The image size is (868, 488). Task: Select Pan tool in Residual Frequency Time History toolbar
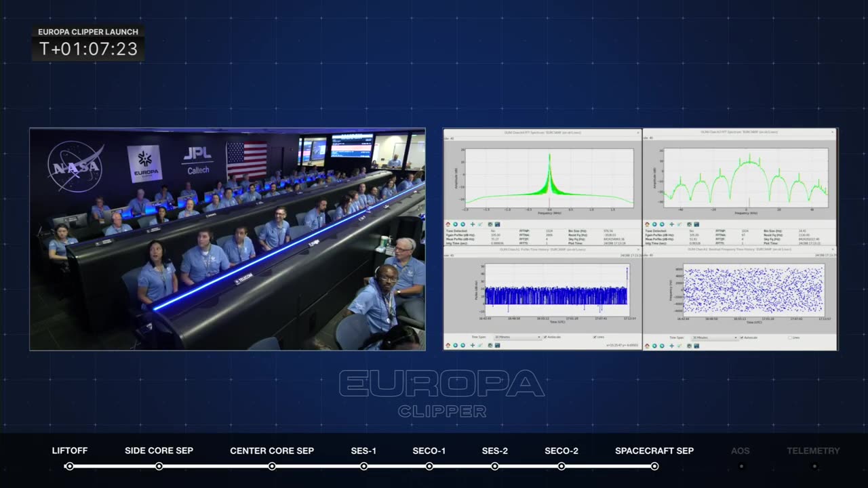[x=672, y=346]
